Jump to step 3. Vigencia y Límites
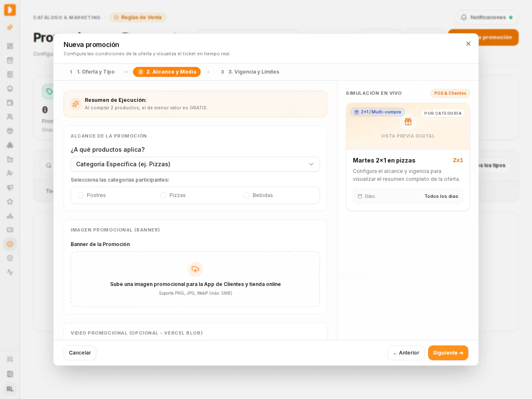532x399 pixels. pos(250,72)
